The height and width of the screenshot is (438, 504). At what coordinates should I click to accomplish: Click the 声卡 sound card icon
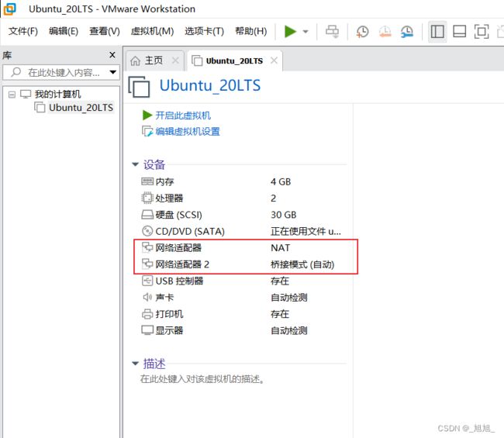click(147, 297)
